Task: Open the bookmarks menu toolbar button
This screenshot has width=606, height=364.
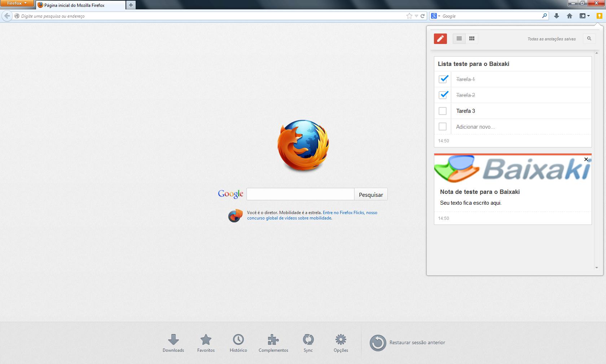Action: pyautogui.click(x=584, y=16)
